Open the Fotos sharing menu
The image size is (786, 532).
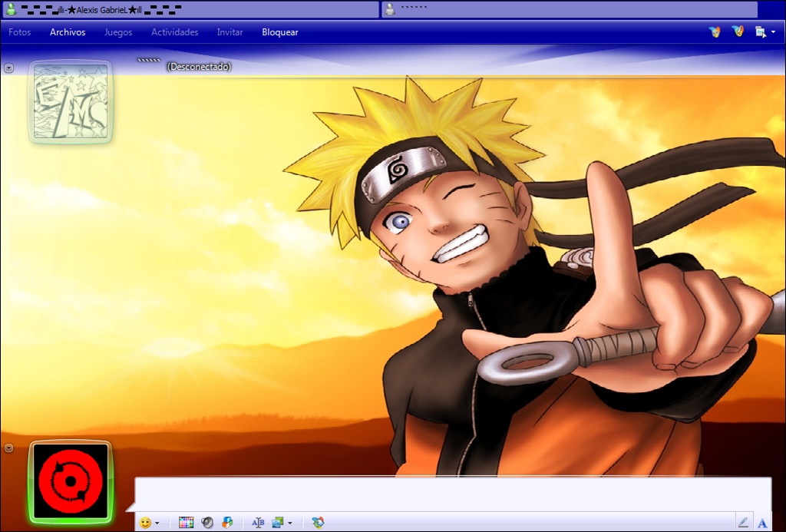(19, 32)
